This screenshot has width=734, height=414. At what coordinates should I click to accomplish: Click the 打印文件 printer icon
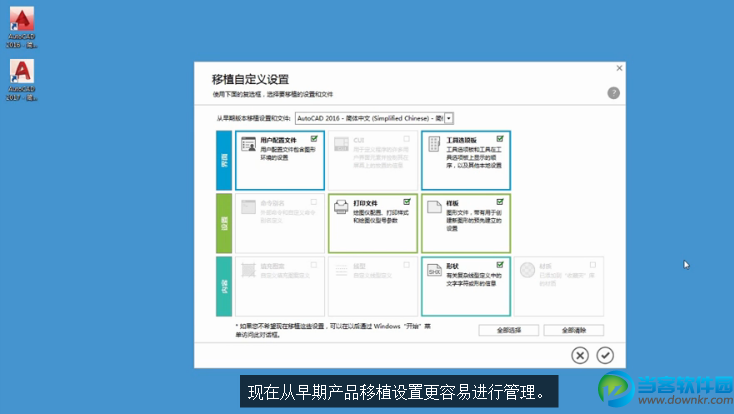pyautogui.click(x=341, y=207)
